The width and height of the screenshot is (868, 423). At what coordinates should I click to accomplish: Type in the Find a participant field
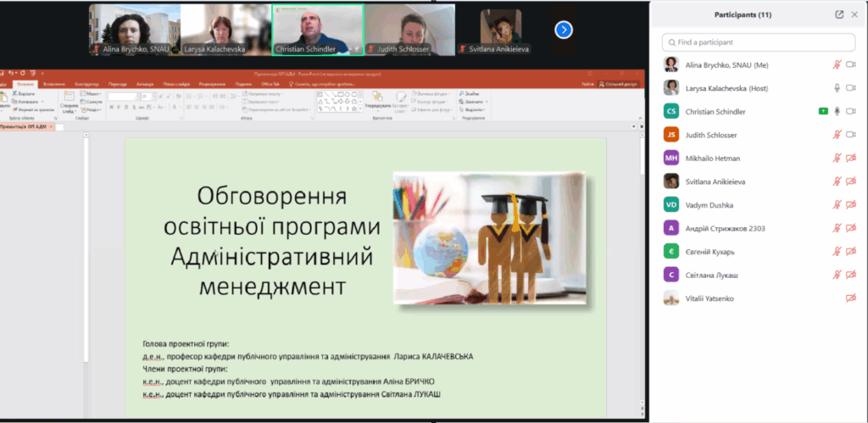pos(759,42)
